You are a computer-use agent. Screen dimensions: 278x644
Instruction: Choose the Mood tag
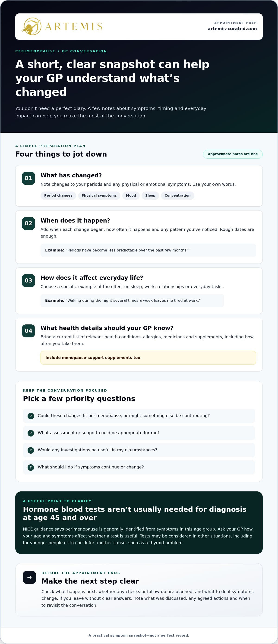point(131,196)
